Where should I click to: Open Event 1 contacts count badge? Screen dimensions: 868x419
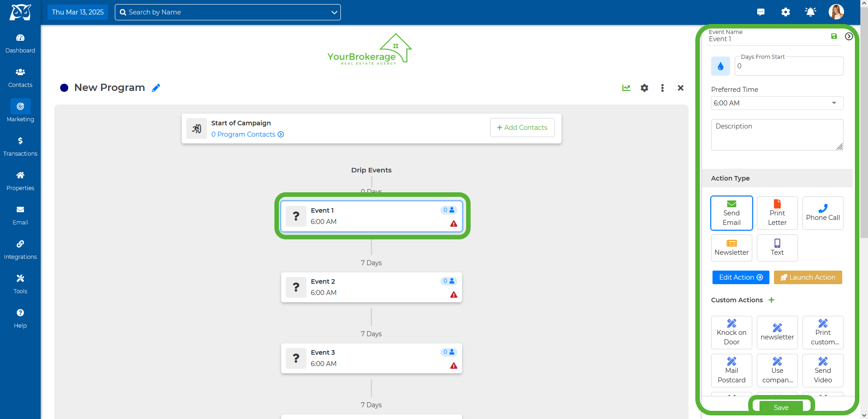pyautogui.click(x=449, y=210)
